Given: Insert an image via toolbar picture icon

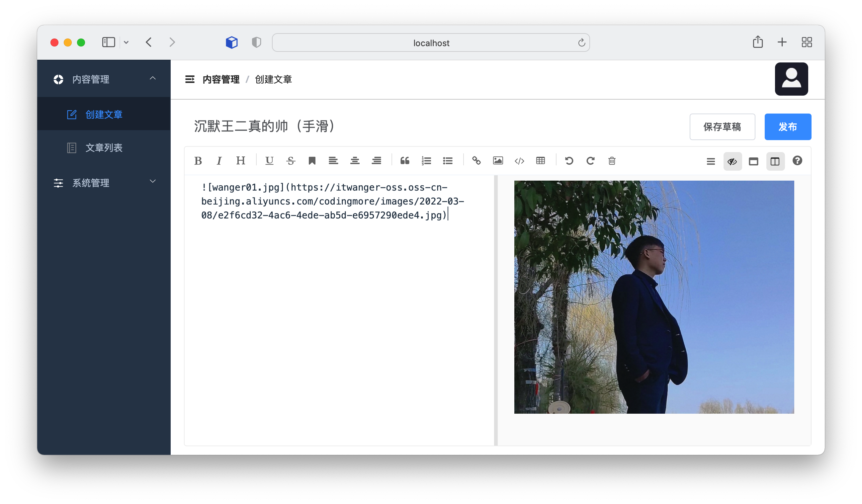Looking at the screenshot, I should pos(498,161).
